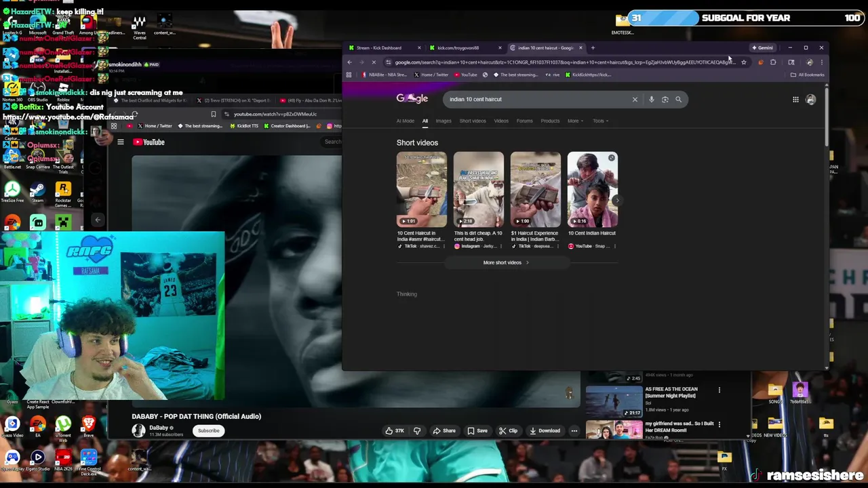Select the Images search tab

pos(443,121)
